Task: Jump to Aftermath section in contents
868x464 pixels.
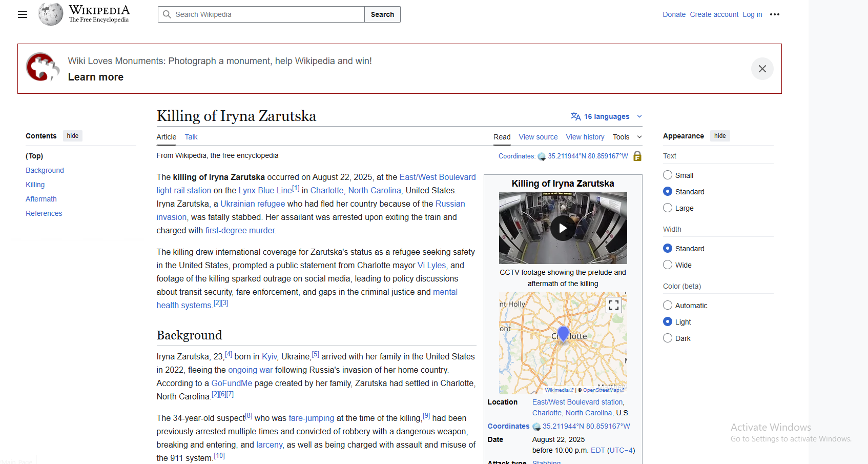Action: 41,199
